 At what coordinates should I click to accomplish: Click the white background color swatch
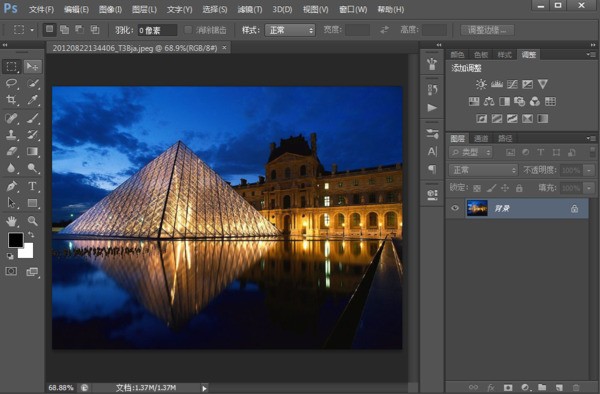point(27,252)
